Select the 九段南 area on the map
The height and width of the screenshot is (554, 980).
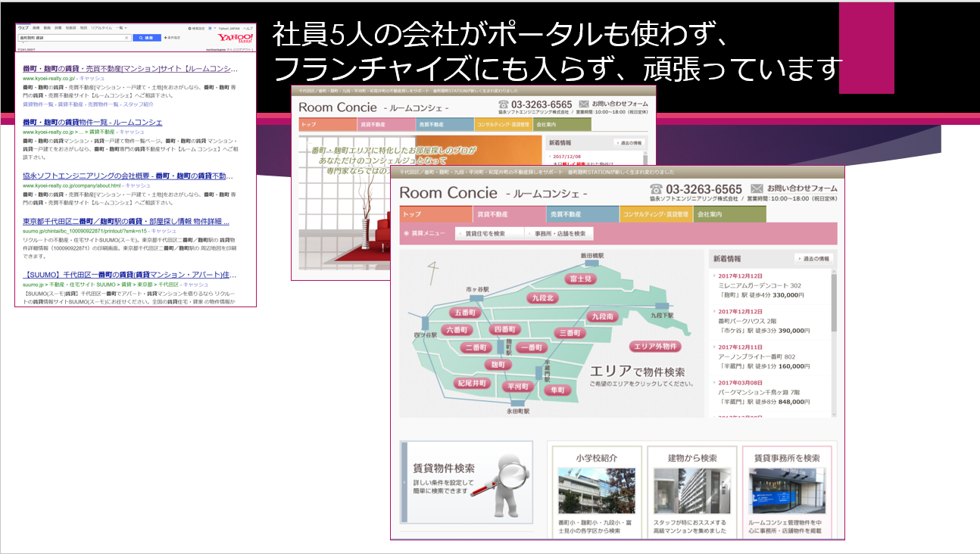pos(602,316)
